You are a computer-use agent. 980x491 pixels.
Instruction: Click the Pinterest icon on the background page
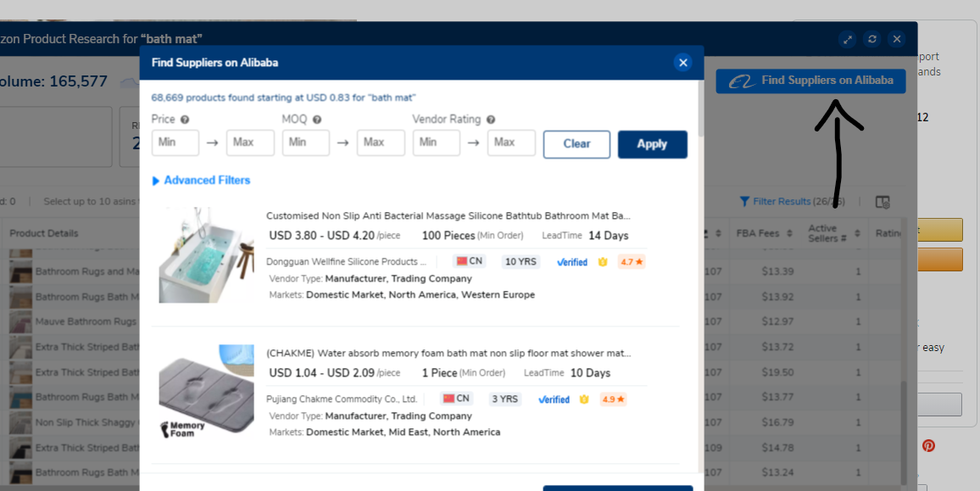(x=929, y=446)
